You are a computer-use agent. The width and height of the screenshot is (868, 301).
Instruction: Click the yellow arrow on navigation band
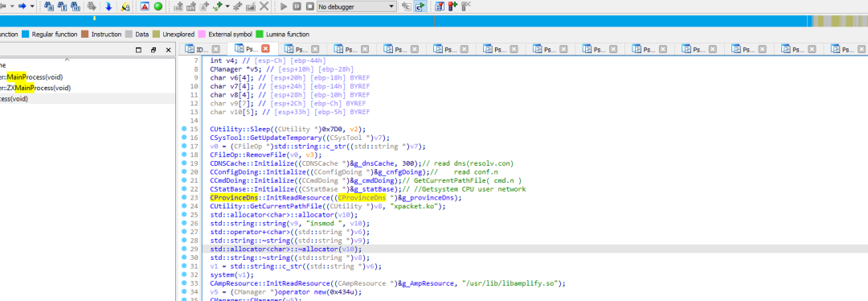(94, 19)
